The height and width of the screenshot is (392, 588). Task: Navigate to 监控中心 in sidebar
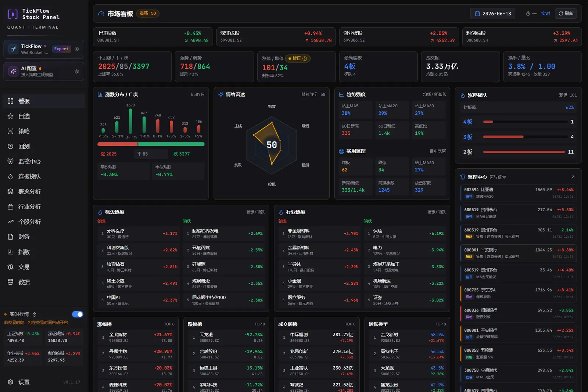click(44, 161)
